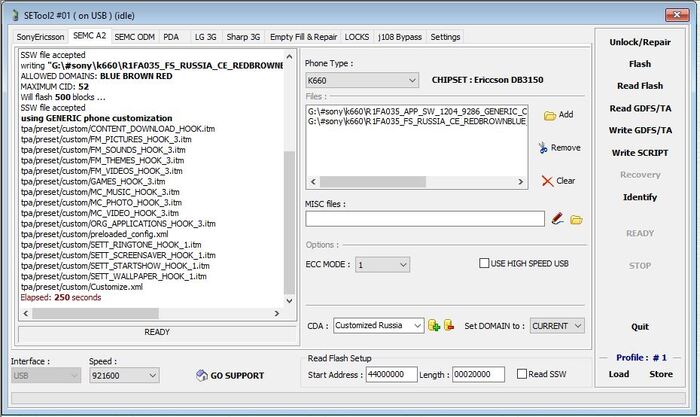The image size is (700, 417).
Task: Open the Speed 921600 dropdown
Action: pos(124,375)
